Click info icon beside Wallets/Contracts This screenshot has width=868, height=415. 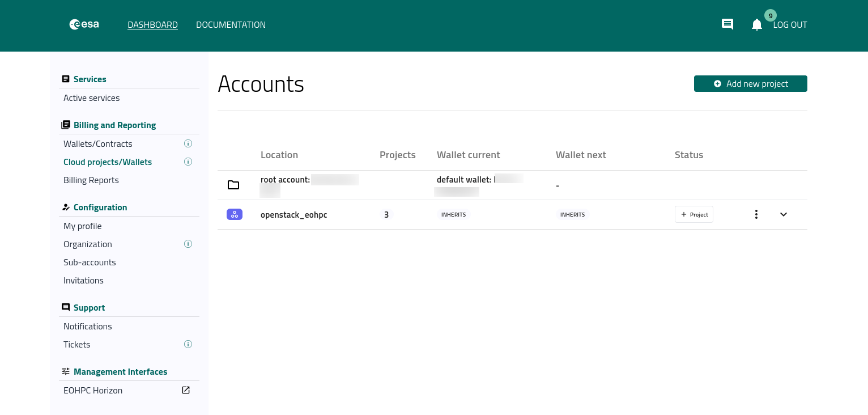(188, 143)
